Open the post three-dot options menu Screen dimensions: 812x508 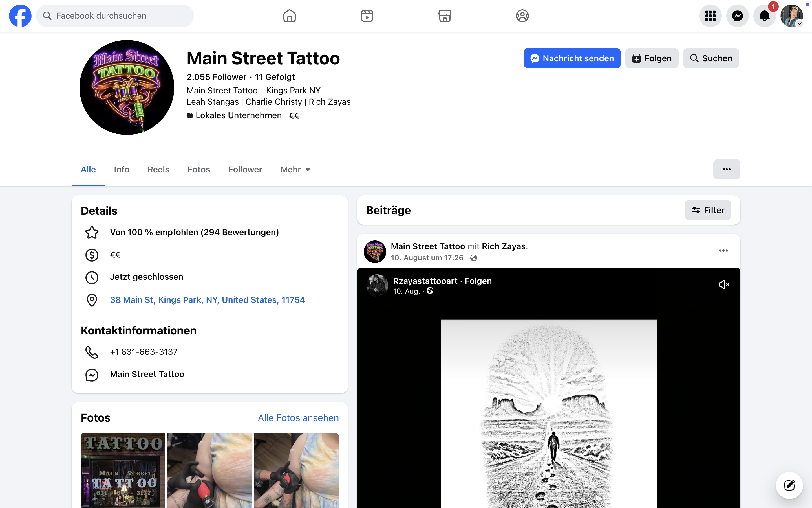pyautogui.click(x=723, y=251)
